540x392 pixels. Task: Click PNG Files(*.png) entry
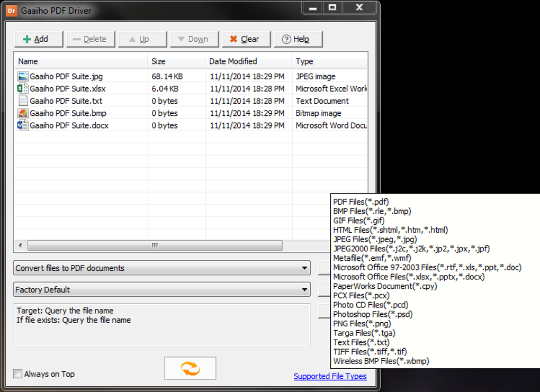[x=362, y=324]
